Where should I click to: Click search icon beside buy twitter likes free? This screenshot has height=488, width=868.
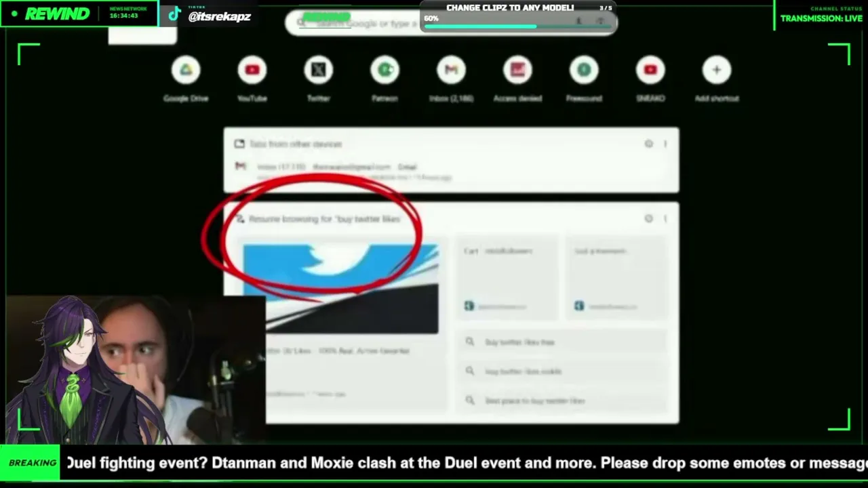click(469, 342)
